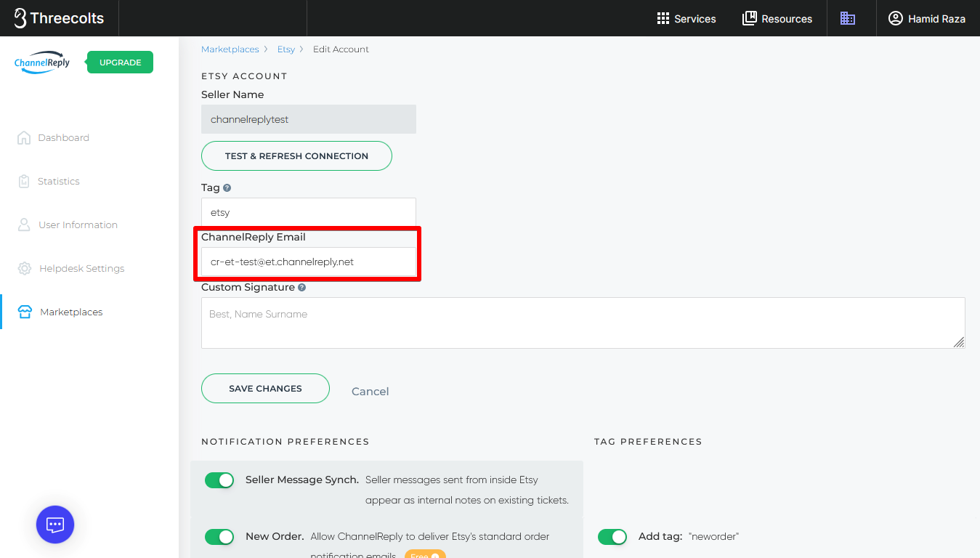Toggle the Add tag neworder switch
The width and height of the screenshot is (980, 558).
coord(612,537)
